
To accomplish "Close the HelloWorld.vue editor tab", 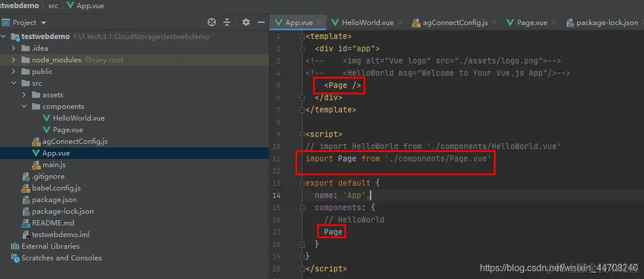I will pos(400,22).
